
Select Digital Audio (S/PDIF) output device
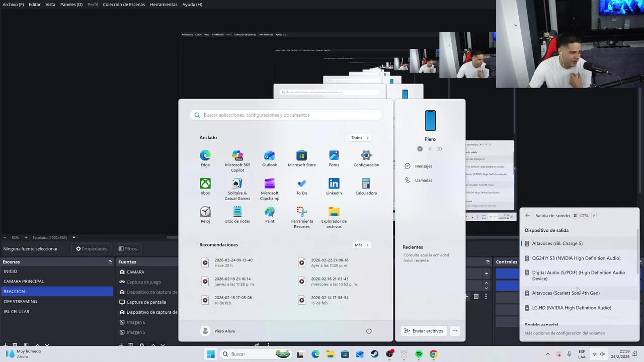579,276
